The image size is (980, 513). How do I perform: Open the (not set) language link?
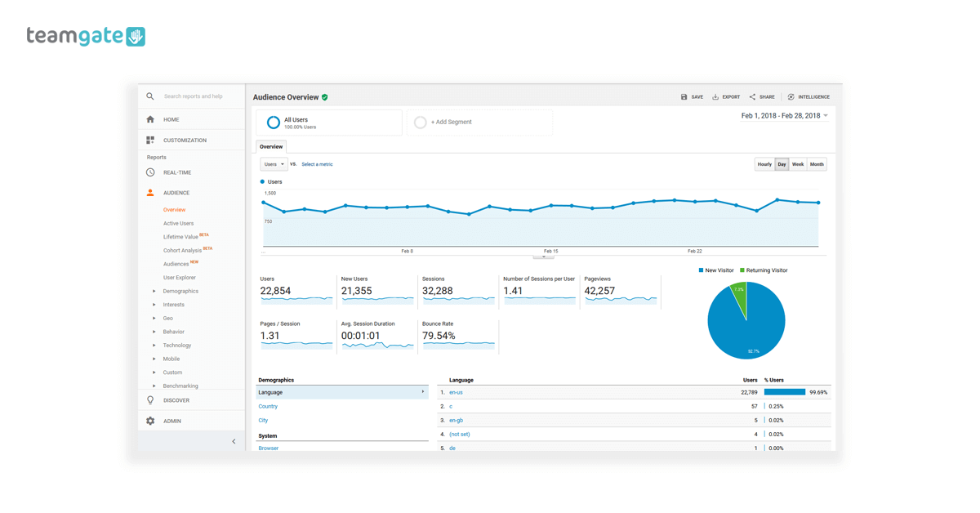point(460,434)
